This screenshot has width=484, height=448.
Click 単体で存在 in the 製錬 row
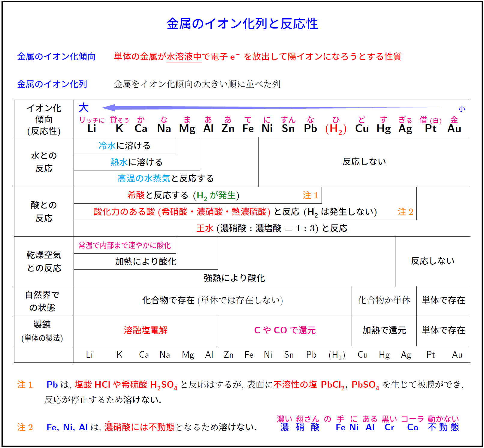(443, 330)
